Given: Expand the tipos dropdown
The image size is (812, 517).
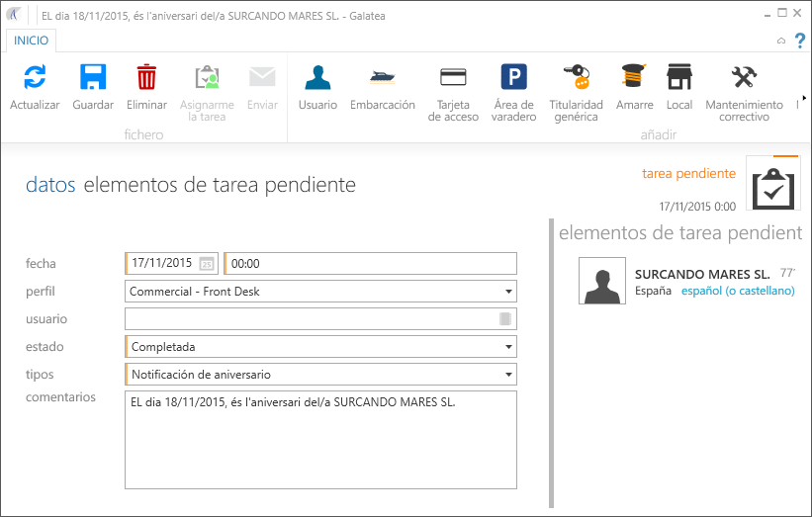Looking at the screenshot, I should [x=508, y=375].
